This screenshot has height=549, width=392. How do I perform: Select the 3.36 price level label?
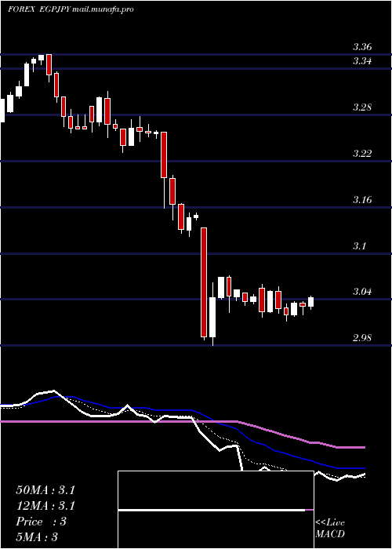[x=362, y=47]
